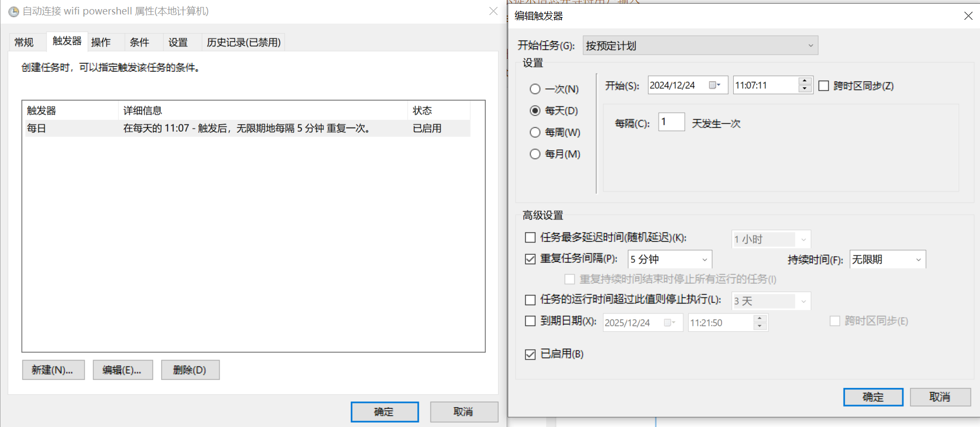
Task: Click the 新建(N)... button
Action: pos(53,370)
